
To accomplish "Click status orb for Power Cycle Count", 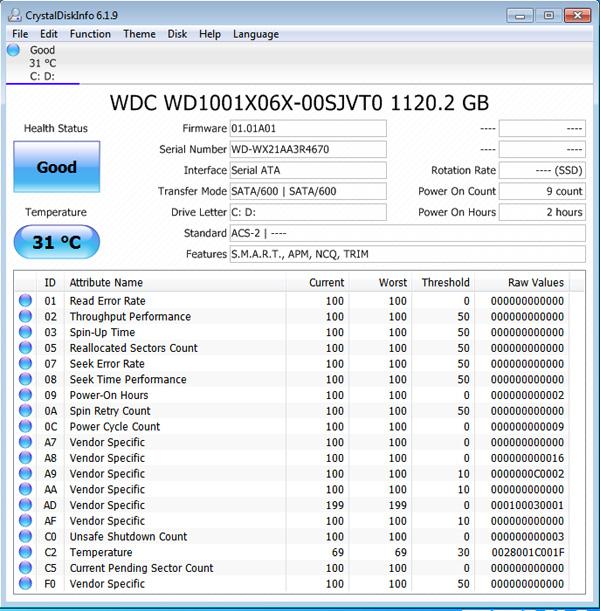I will coord(25,426).
